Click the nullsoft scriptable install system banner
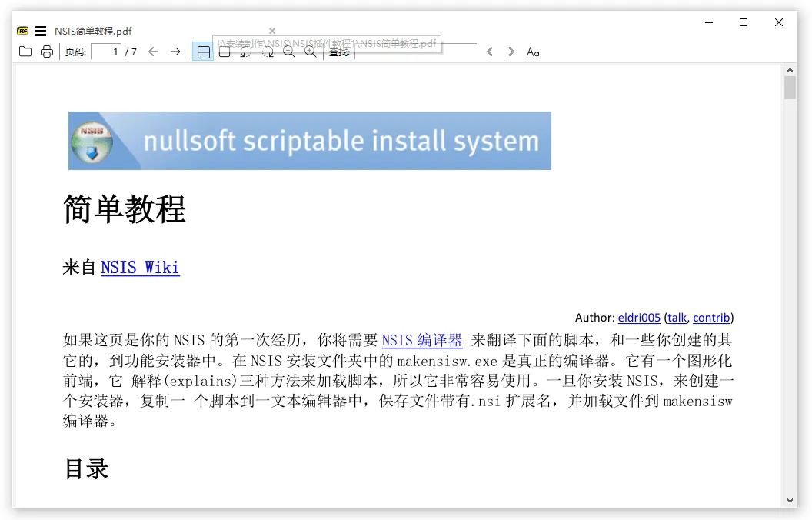Screen dimensions: 812x520 tap(310, 141)
